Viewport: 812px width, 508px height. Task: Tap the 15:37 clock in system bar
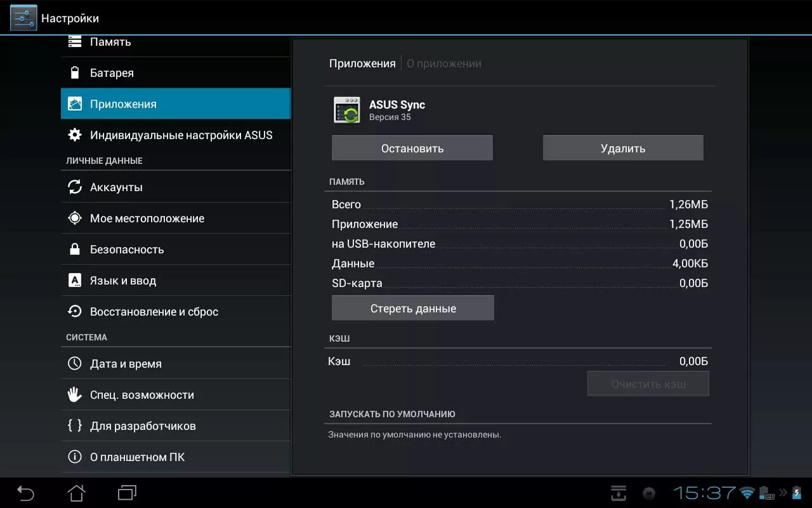pos(704,493)
